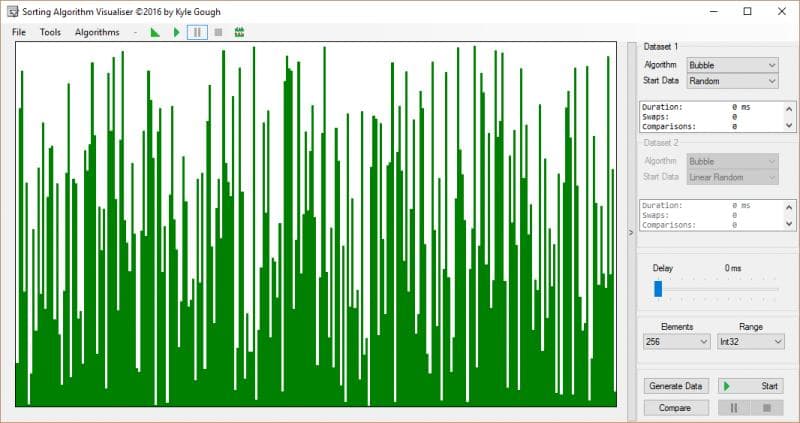Screen dimensions: 800x423
Task: Expand the Dataset 1 Start Data dropdown
Action: tap(732, 81)
